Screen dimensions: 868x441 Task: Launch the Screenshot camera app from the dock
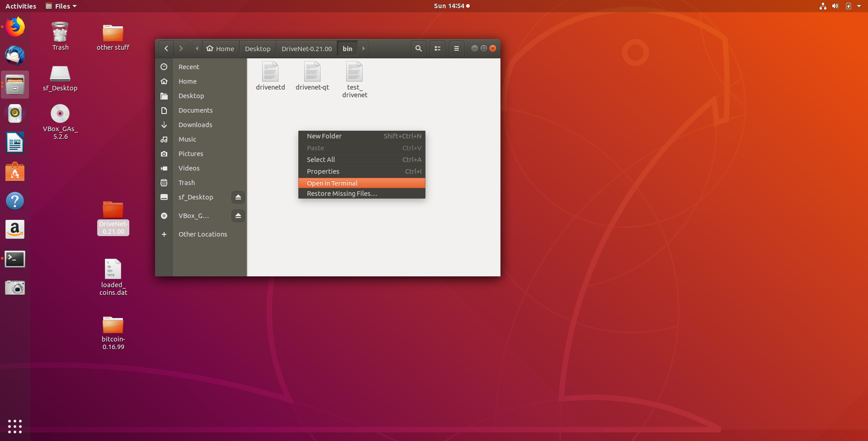[x=15, y=288]
